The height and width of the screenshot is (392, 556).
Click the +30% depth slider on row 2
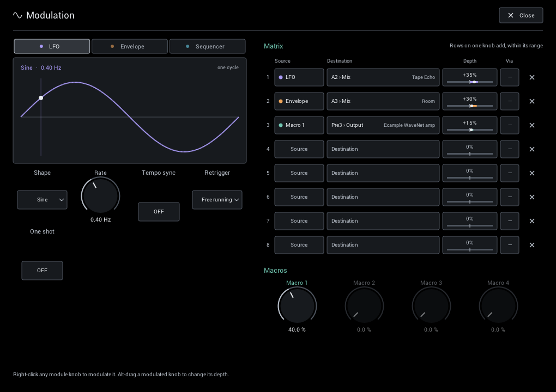(469, 101)
